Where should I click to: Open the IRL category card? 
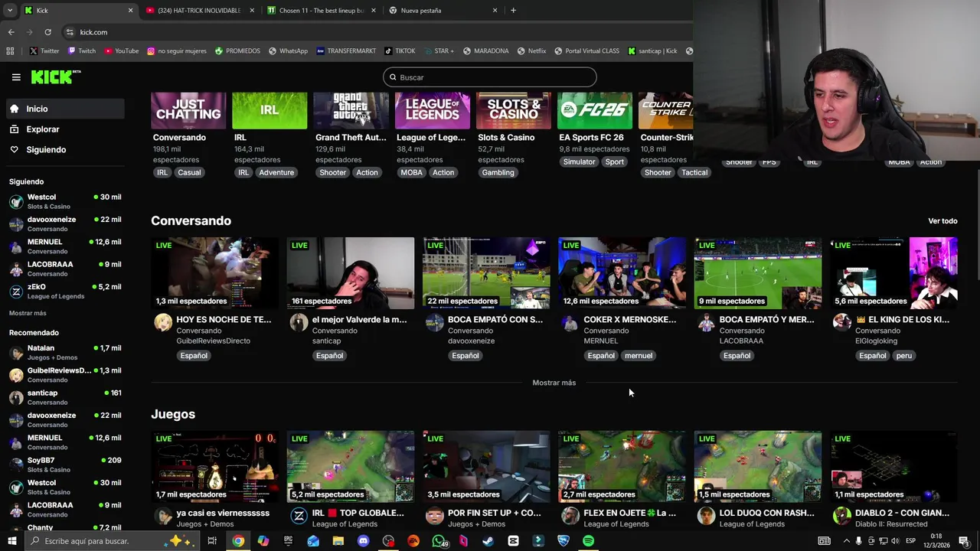269,111
